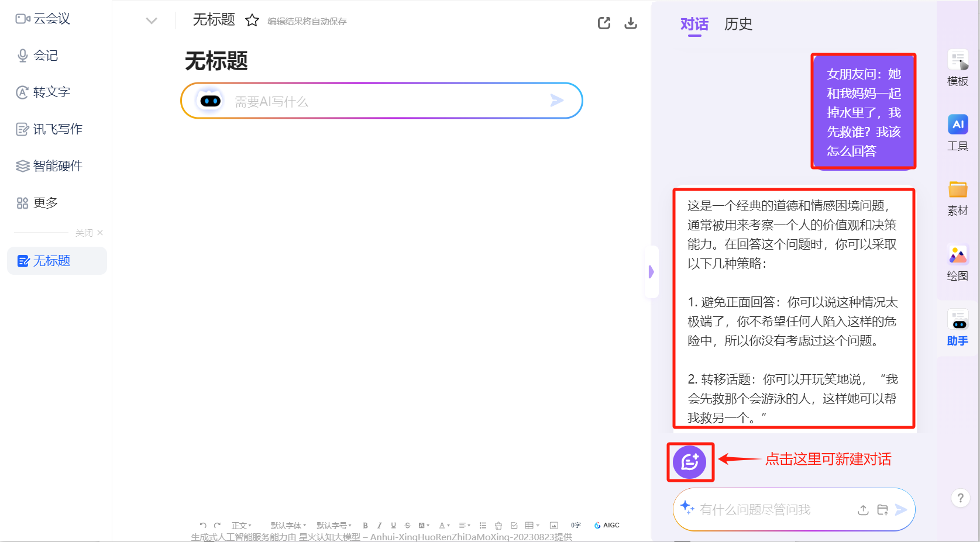Screen dimensions: 980x542
Task: Click the 无标题 document heading
Action: [x=216, y=61]
